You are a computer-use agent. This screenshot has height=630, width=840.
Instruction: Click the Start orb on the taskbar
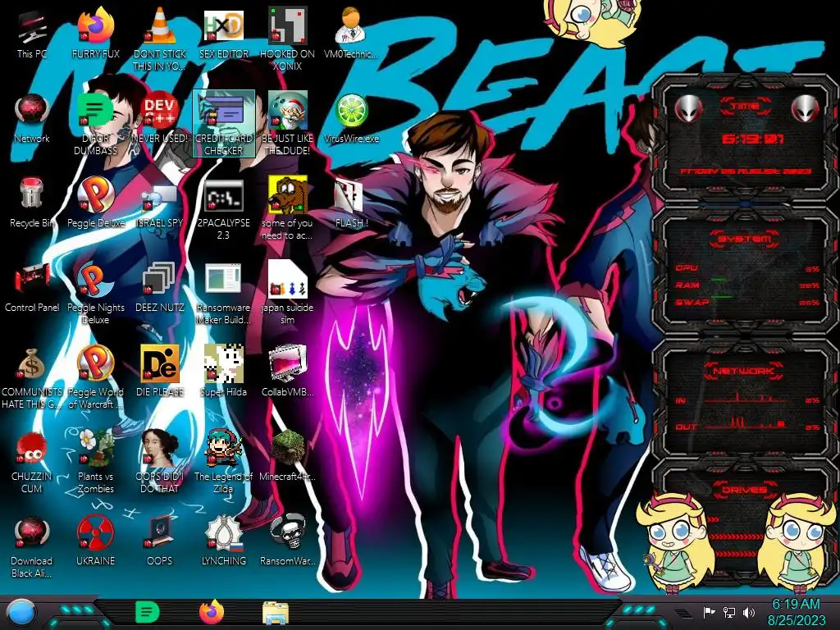[x=21, y=614]
